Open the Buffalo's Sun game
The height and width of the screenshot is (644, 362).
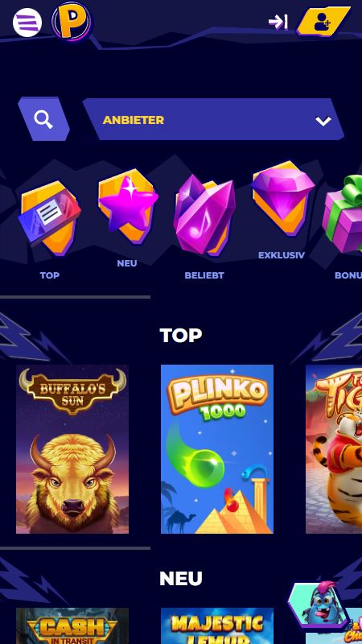pos(72,449)
